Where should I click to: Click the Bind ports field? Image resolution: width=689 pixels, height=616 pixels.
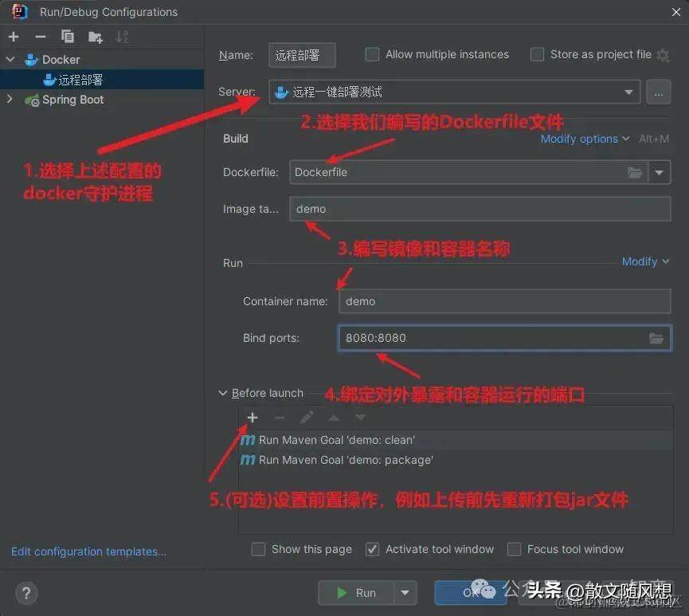tap(505, 338)
